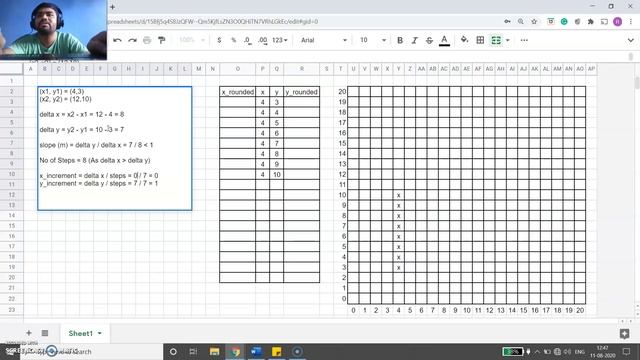Click the grid x mark at row 10
The image size is (640, 360).
point(398,195)
